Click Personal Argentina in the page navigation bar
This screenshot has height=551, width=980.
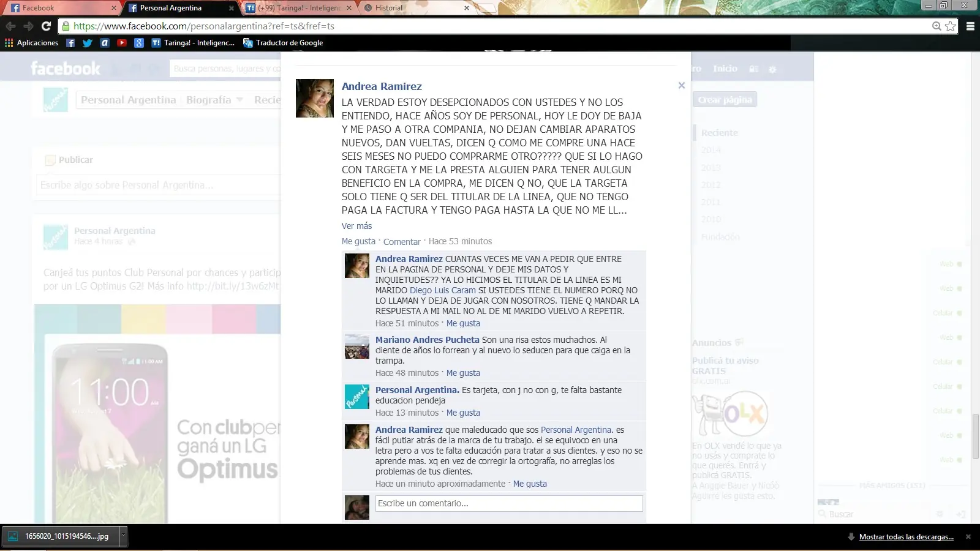point(129,100)
